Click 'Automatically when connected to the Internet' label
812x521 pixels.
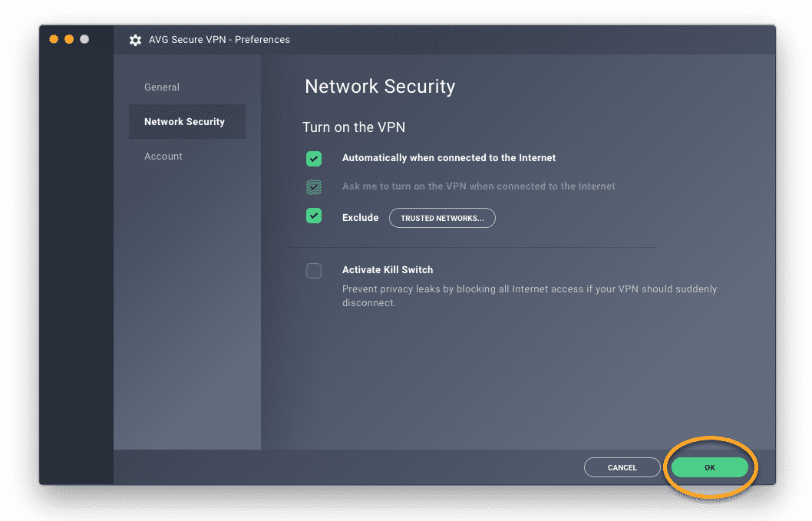point(449,158)
